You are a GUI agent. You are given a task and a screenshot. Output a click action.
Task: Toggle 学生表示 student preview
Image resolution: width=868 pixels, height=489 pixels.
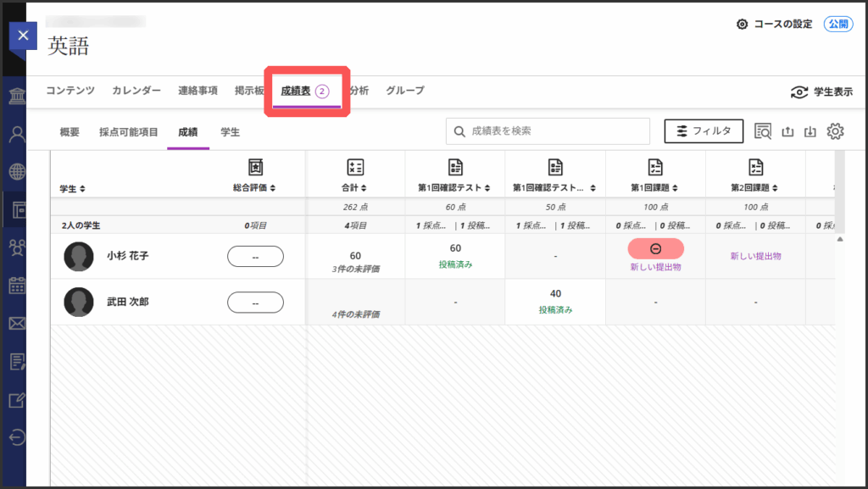pos(821,92)
